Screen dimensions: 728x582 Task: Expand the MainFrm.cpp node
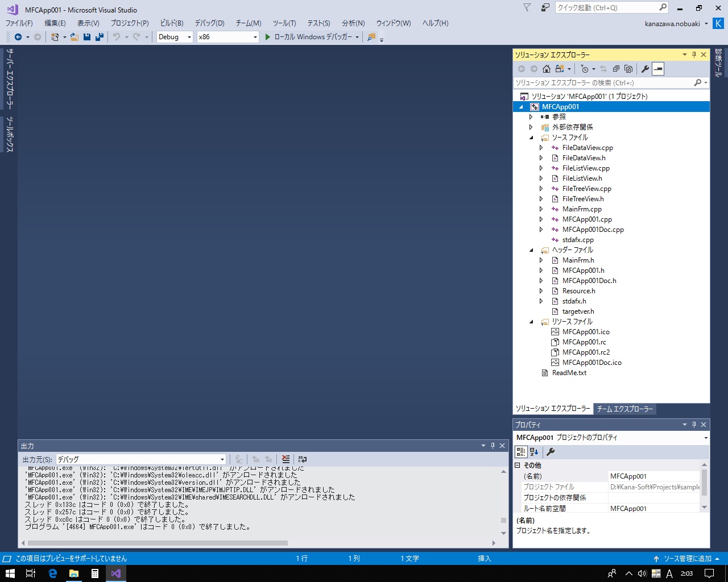541,209
